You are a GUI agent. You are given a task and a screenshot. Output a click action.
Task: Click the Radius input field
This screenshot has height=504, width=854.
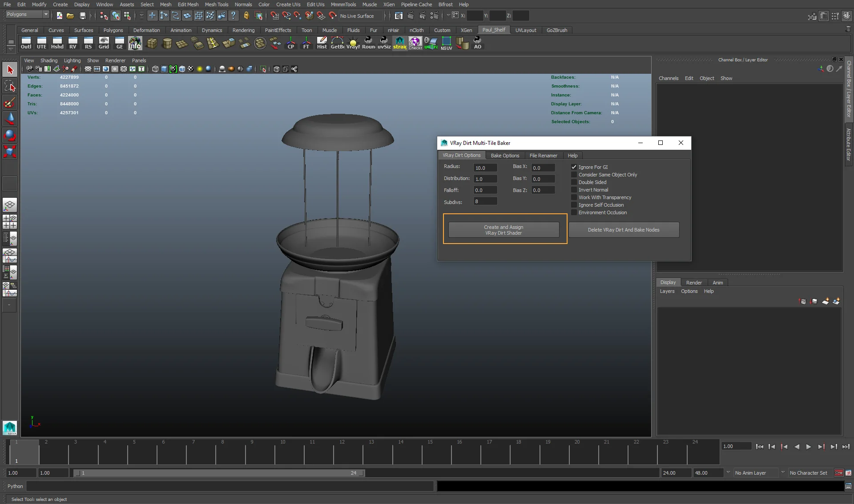click(485, 168)
